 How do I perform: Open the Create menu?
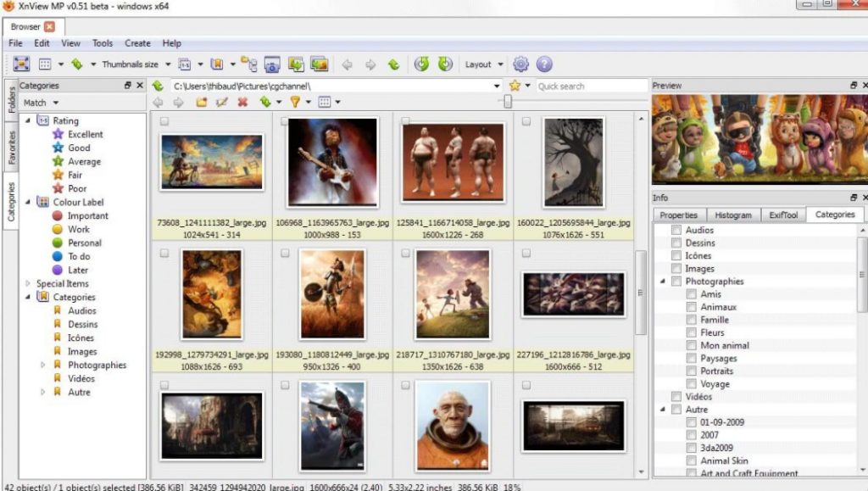137,43
